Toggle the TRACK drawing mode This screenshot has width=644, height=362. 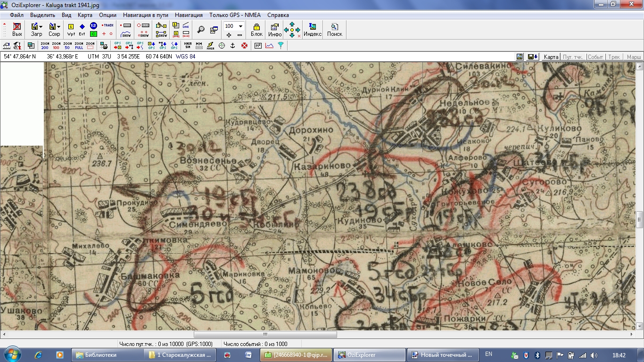coord(108,25)
